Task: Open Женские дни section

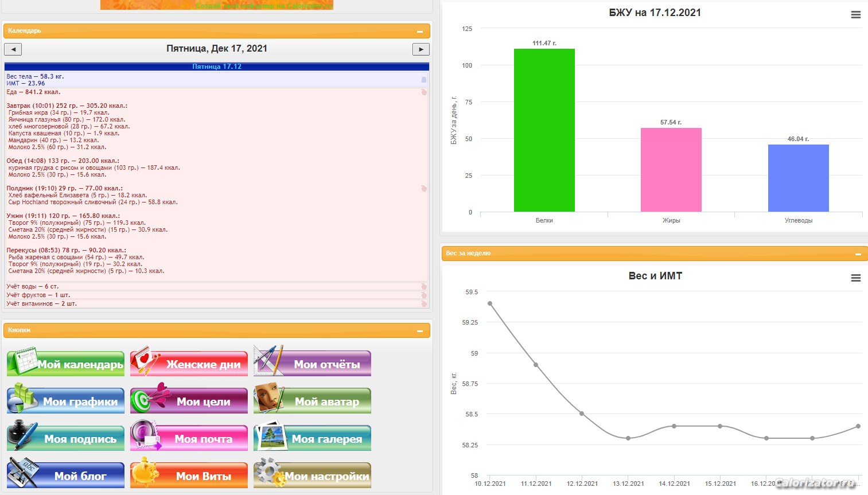Action: pos(189,363)
